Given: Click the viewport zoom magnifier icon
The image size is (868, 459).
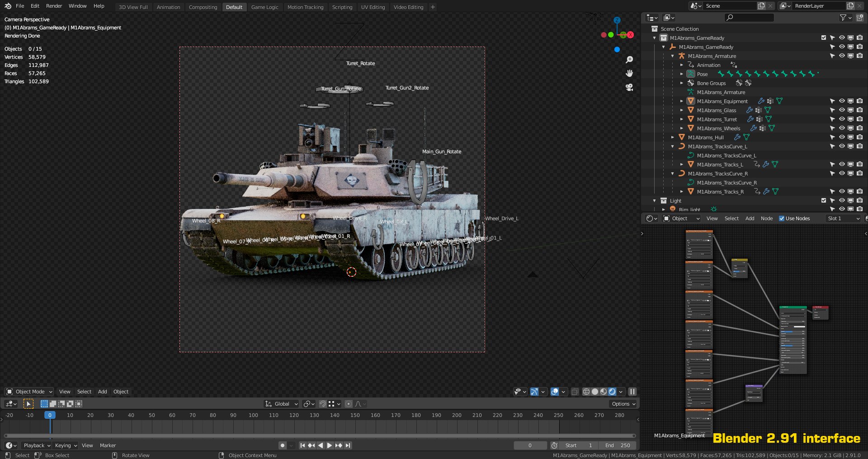Looking at the screenshot, I should [629, 60].
